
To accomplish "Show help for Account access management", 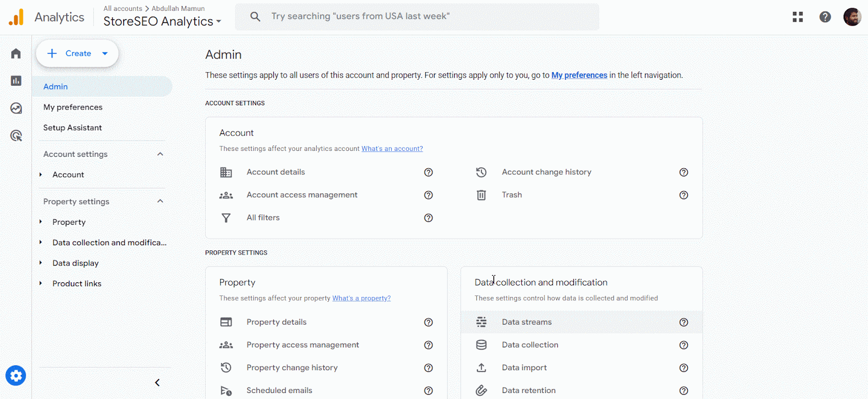I will (429, 195).
